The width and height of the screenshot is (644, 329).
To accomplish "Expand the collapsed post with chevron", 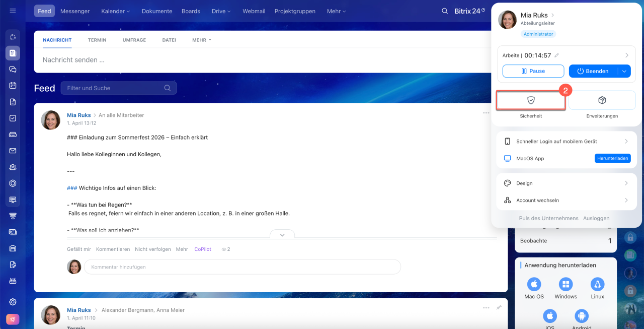I will [x=282, y=235].
